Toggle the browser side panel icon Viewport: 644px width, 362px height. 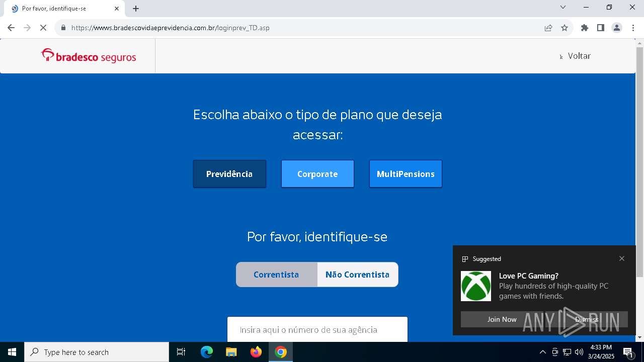coord(601,28)
